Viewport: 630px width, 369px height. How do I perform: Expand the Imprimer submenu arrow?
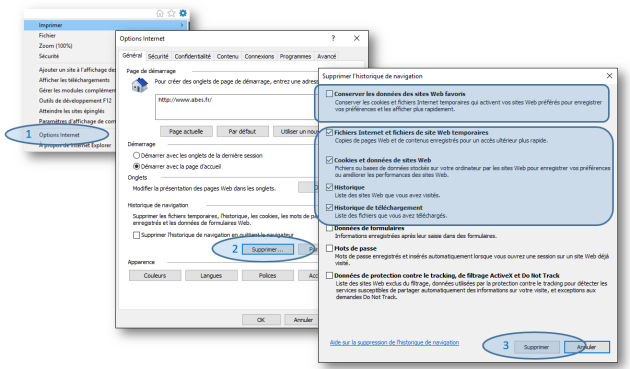point(182,25)
